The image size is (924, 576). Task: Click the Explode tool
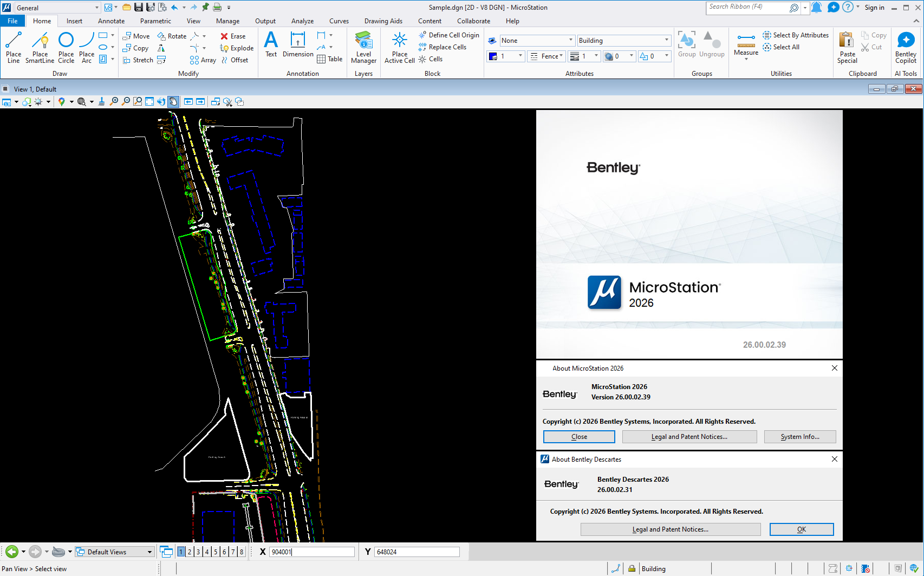[237, 48]
